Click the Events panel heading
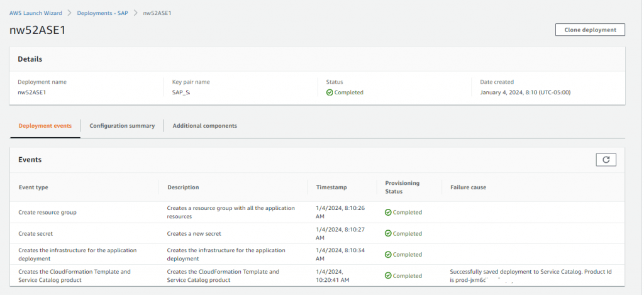 (30, 159)
